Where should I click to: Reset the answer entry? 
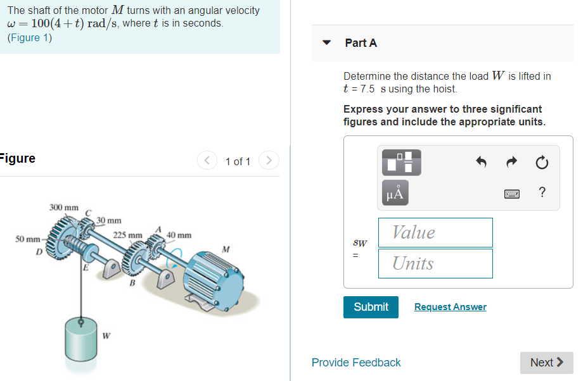(542, 162)
